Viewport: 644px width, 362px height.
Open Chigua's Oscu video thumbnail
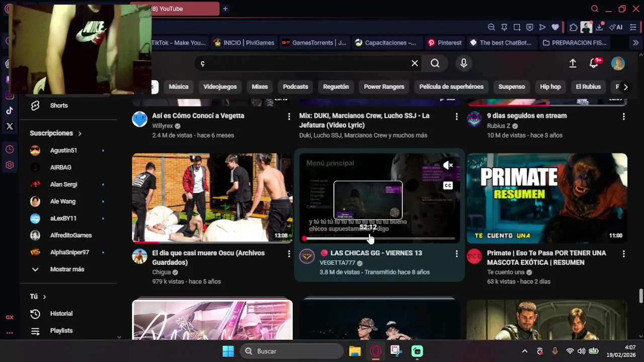212,198
